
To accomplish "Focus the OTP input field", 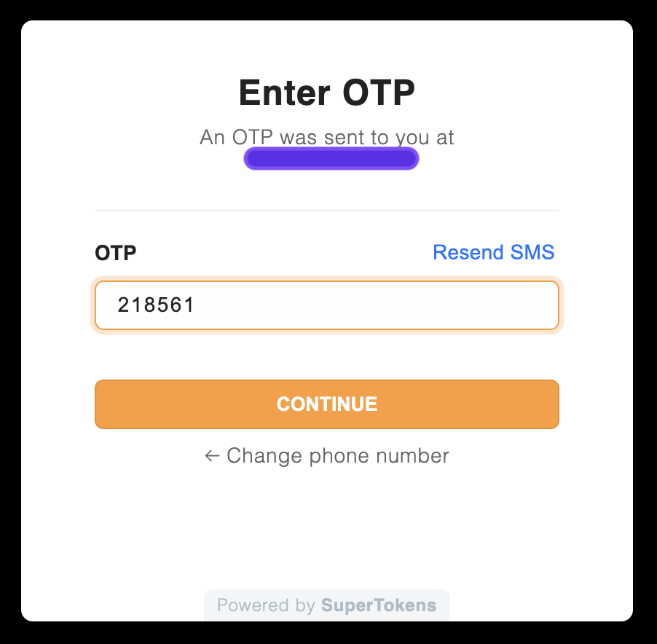I will 327,305.
